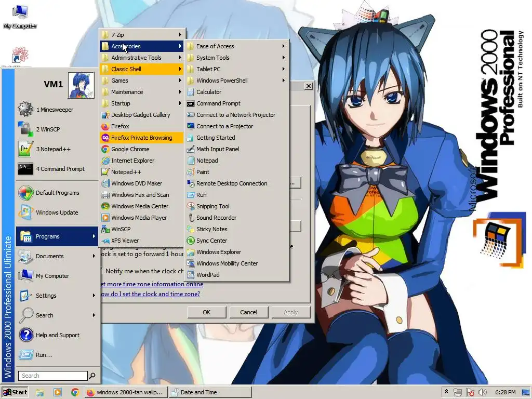Expand the Startup folder
Viewport: 532px width, 399px height.
click(142, 103)
